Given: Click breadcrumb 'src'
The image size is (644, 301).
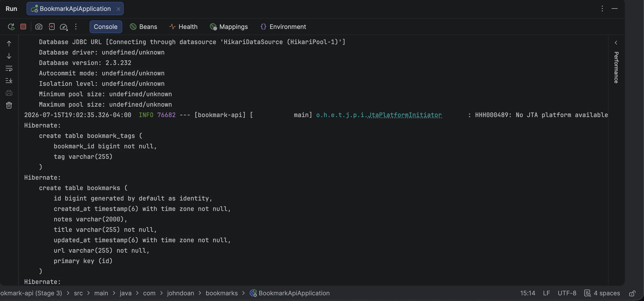Looking at the screenshot, I should click(x=78, y=293).
